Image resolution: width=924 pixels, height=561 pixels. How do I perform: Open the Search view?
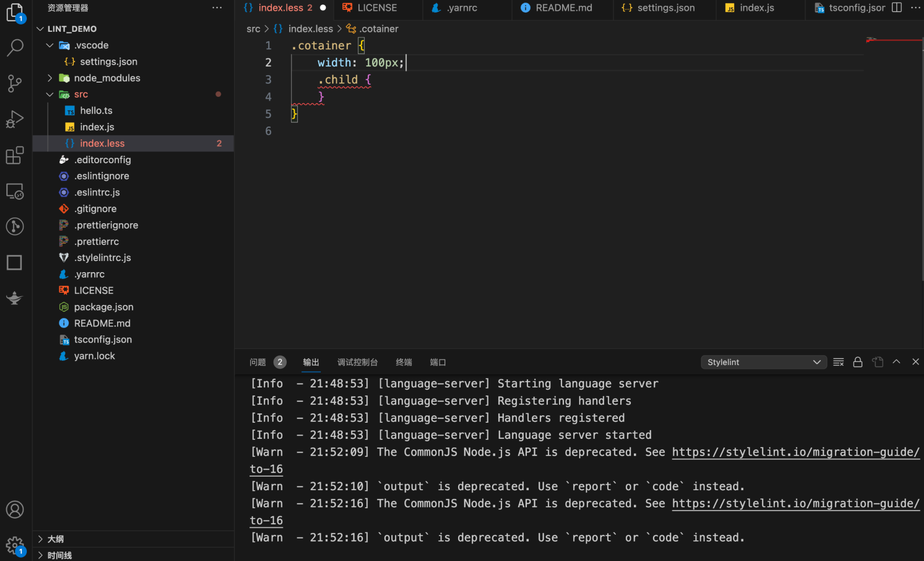click(15, 47)
